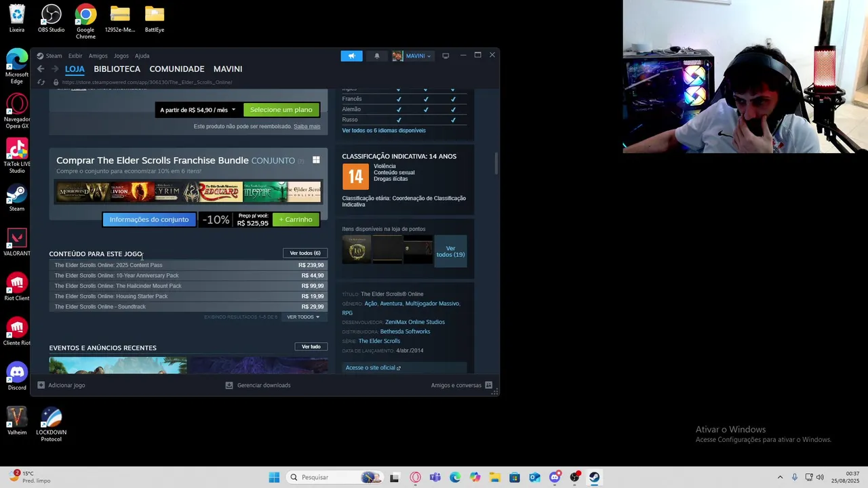Click the age rating 14 badge
Image resolution: width=868 pixels, height=488 pixels.
click(x=355, y=176)
